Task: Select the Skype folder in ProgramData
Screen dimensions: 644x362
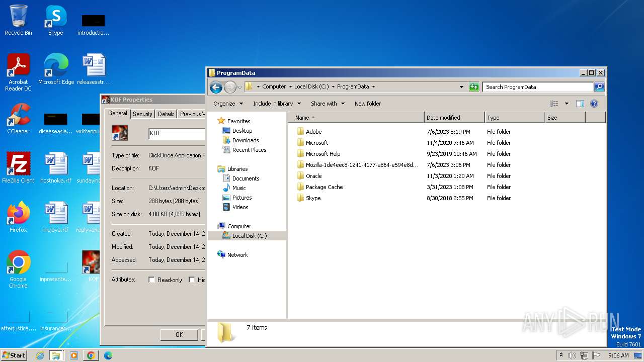Action: click(308, 198)
